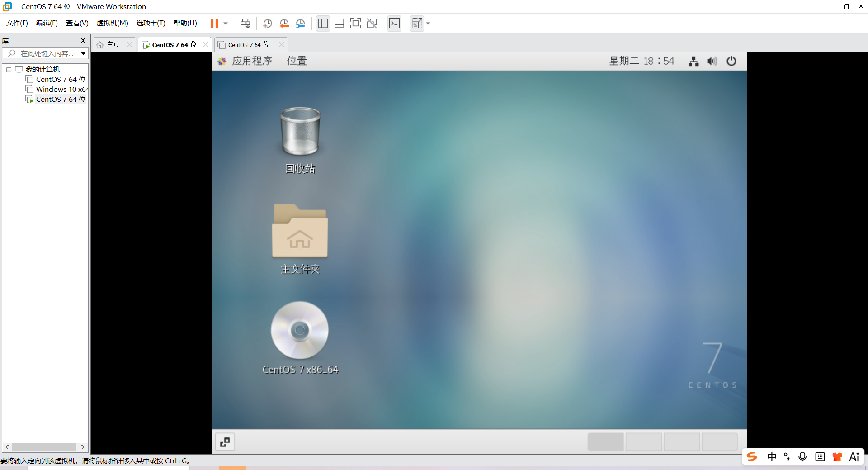Open the power options dropdown arrow
868x470 pixels.
click(x=226, y=24)
